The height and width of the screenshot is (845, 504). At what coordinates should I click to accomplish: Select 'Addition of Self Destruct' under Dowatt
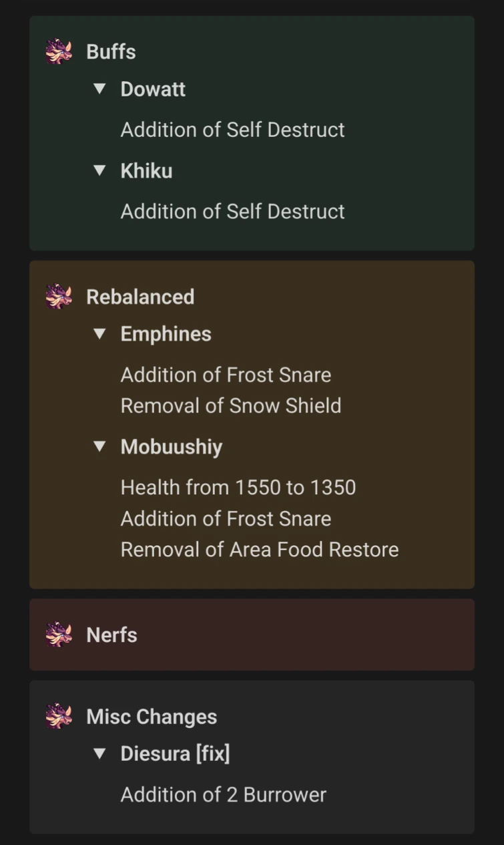coord(232,130)
